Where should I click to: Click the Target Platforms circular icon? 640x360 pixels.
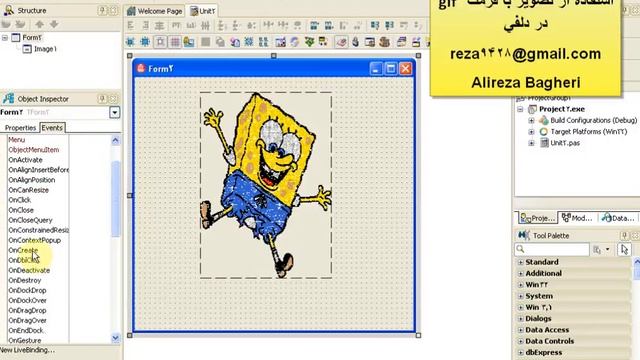point(544,132)
